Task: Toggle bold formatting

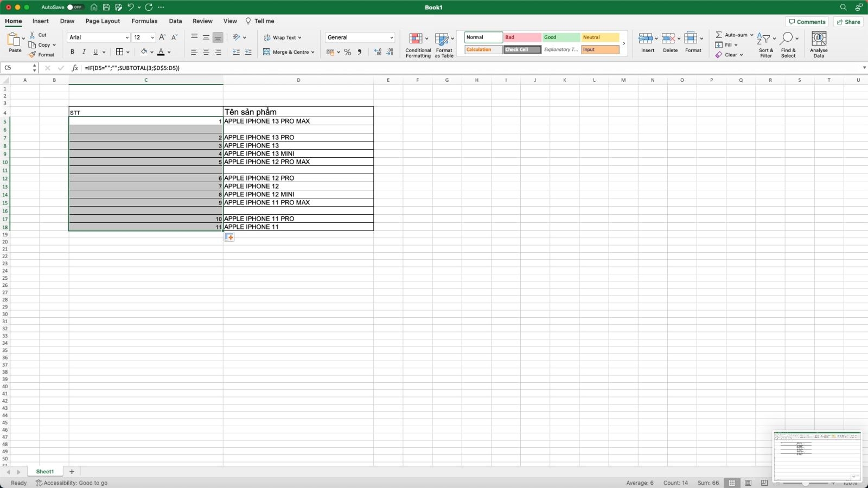Action: pyautogui.click(x=72, y=52)
